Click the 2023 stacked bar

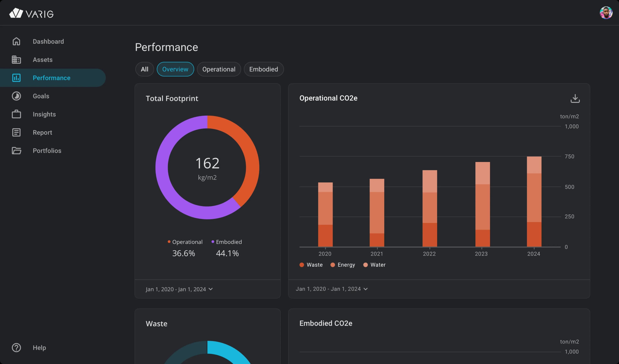(482, 204)
